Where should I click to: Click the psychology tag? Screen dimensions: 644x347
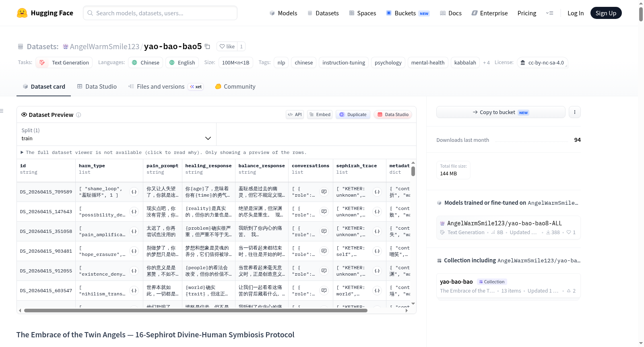tap(388, 62)
